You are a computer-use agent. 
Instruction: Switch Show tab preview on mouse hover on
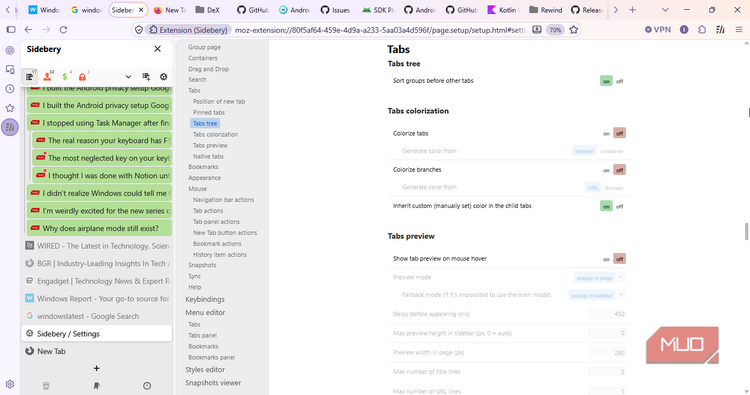coord(606,259)
